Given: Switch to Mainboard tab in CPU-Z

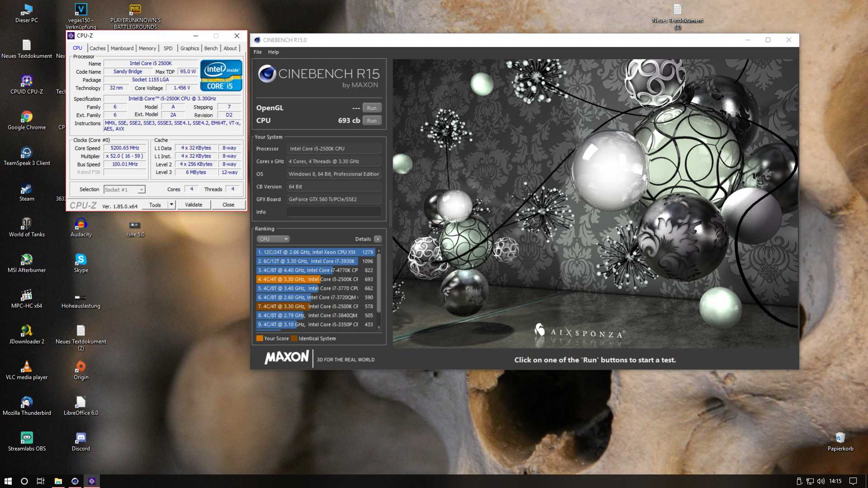Looking at the screenshot, I should click(x=122, y=48).
